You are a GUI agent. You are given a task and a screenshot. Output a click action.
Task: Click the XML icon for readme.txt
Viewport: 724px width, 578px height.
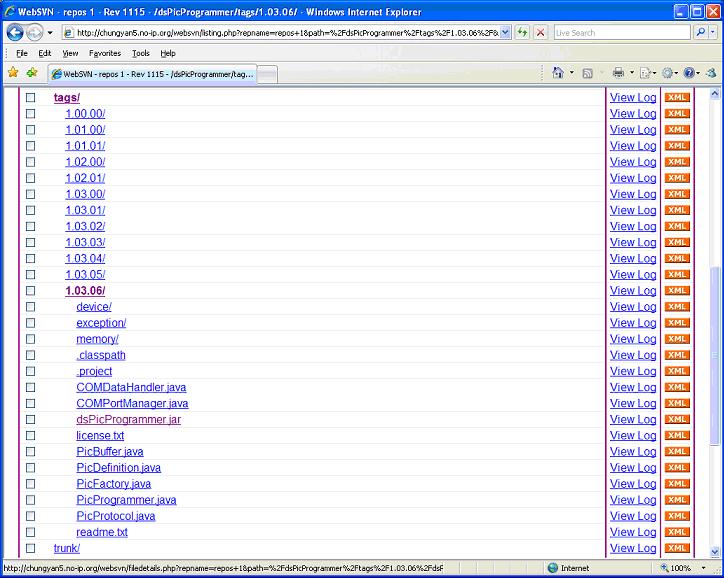677,532
